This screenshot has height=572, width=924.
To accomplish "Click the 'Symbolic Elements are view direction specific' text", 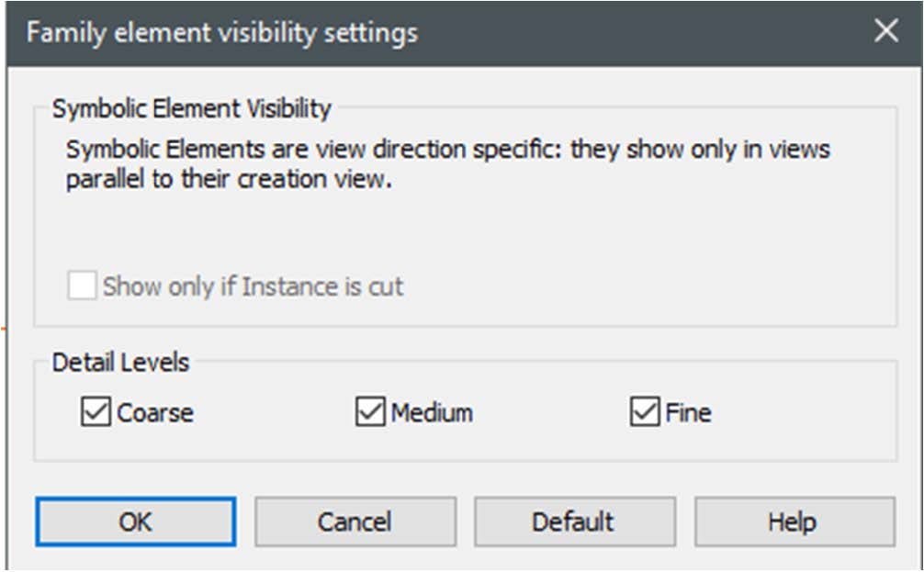I will tap(316, 150).
